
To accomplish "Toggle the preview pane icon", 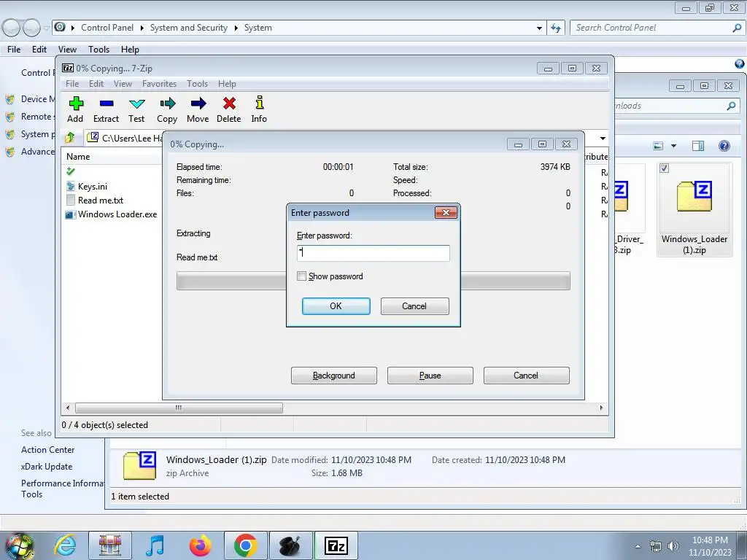I will coord(698,146).
